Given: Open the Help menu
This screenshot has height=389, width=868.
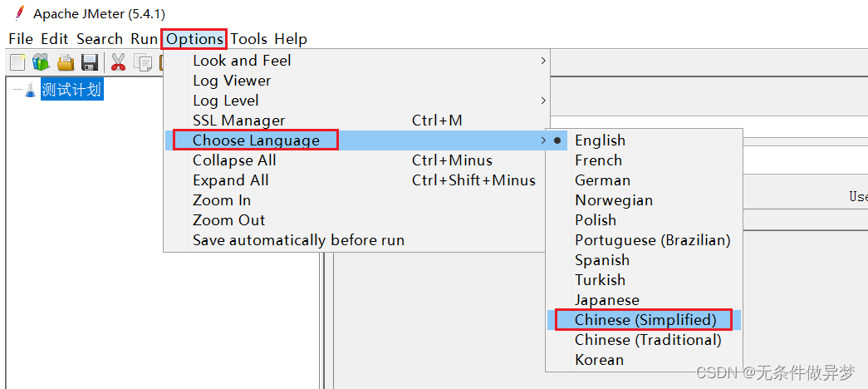Looking at the screenshot, I should pos(291,39).
